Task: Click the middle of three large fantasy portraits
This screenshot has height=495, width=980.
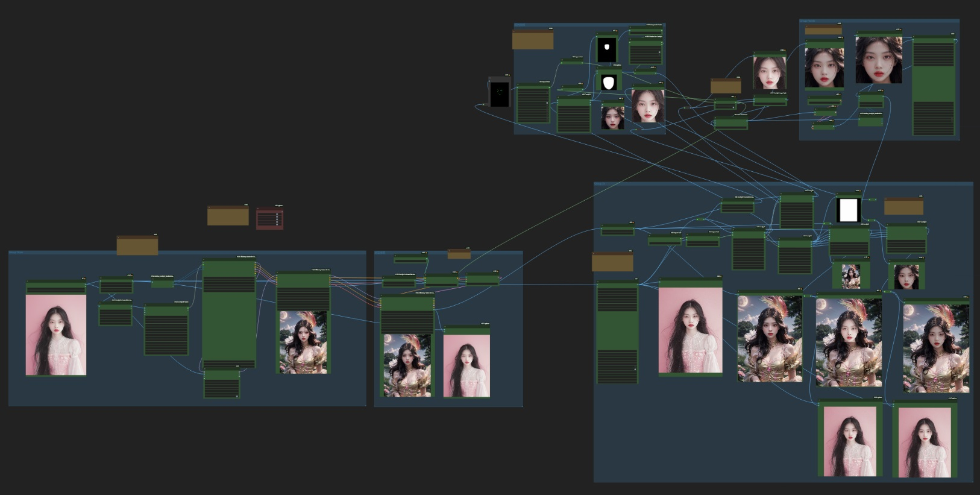Action: click(x=849, y=342)
